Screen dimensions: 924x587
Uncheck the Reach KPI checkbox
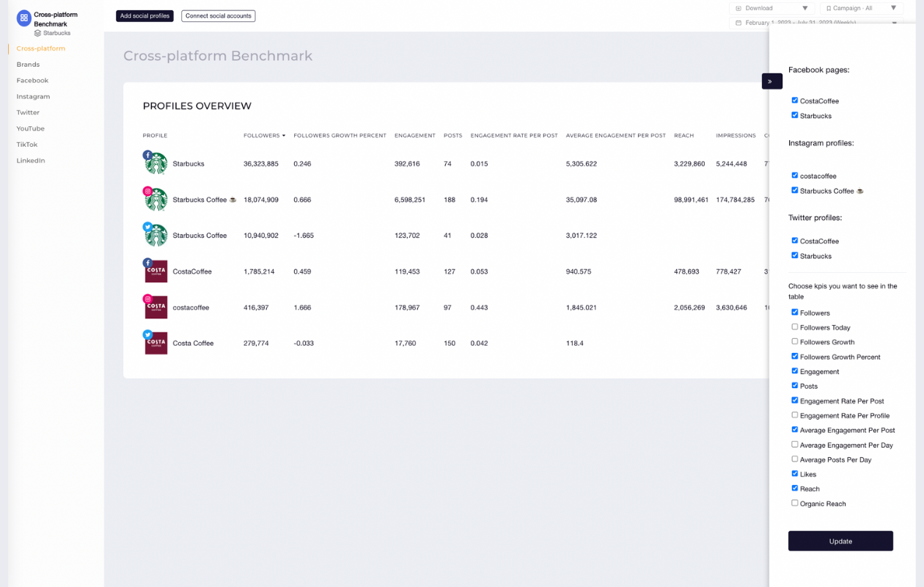click(x=794, y=488)
